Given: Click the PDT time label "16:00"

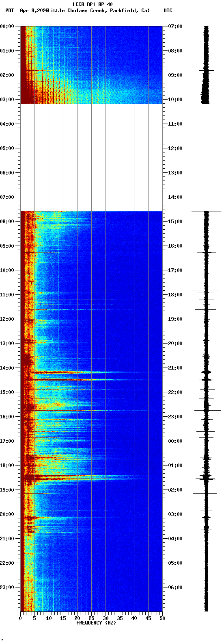Looking at the screenshot, I should click(x=6, y=417).
